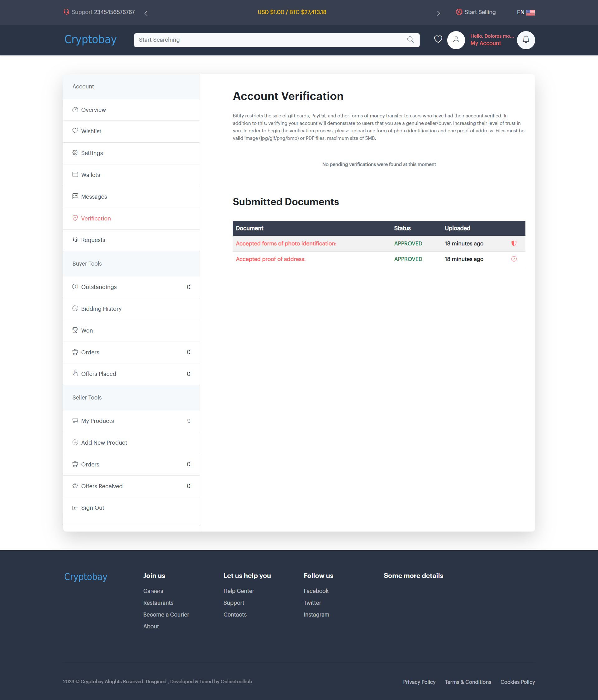Click the user profile avatar icon
The height and width of the screenshot is (700, 598).
point(456,40)
